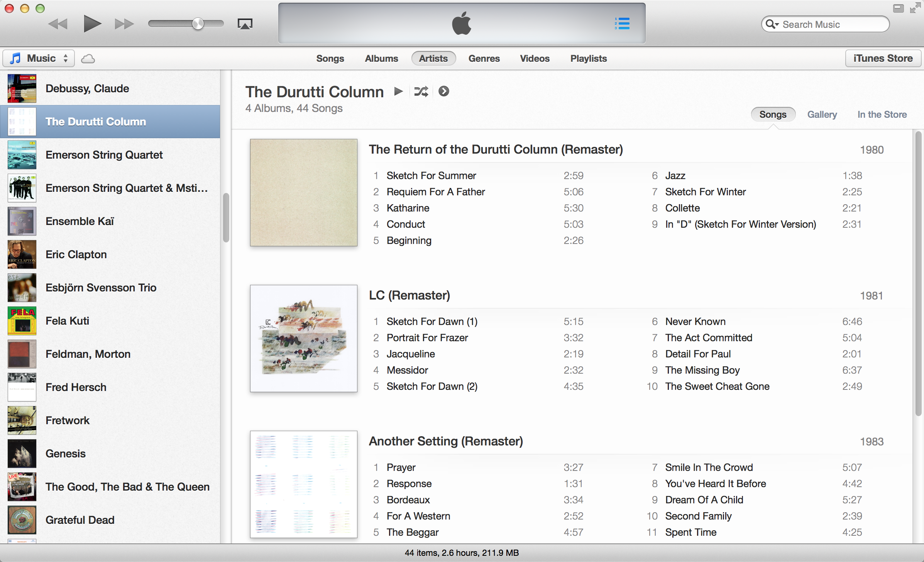Select Fred Hersch artist
Screen dimensions: 924x562
pos(110,387)
